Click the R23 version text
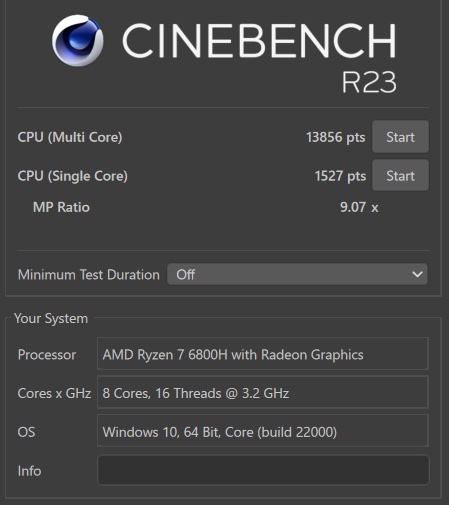 (369, 82)
